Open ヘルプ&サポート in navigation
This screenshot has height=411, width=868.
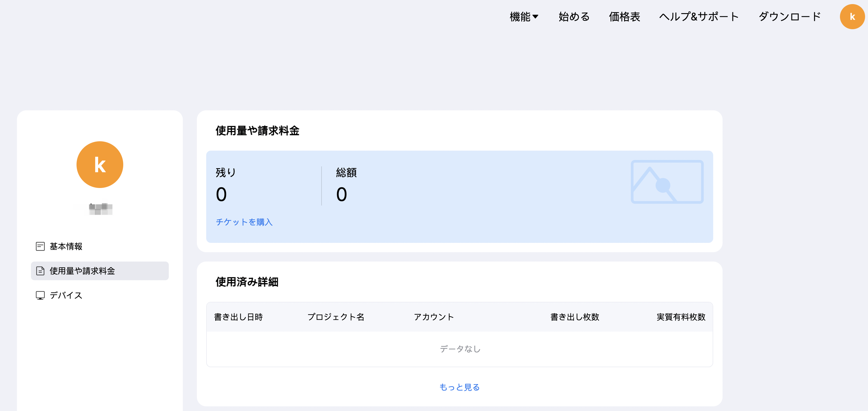[x=699, y=17]
